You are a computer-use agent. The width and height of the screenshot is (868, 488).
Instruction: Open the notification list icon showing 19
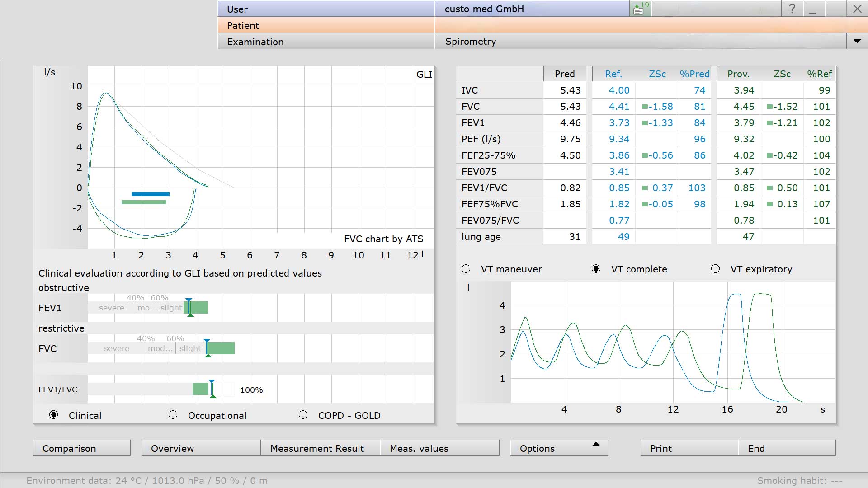[640, 9]
